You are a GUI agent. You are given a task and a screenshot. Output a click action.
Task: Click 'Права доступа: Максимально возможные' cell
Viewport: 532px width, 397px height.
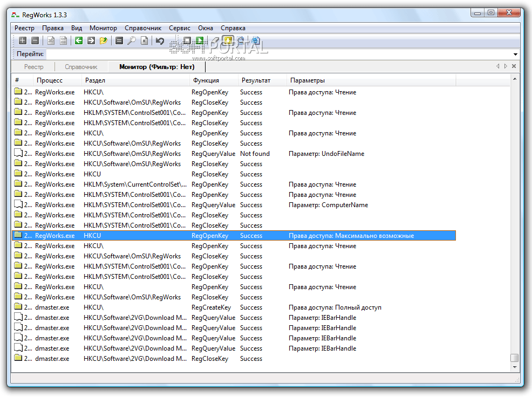351,236
